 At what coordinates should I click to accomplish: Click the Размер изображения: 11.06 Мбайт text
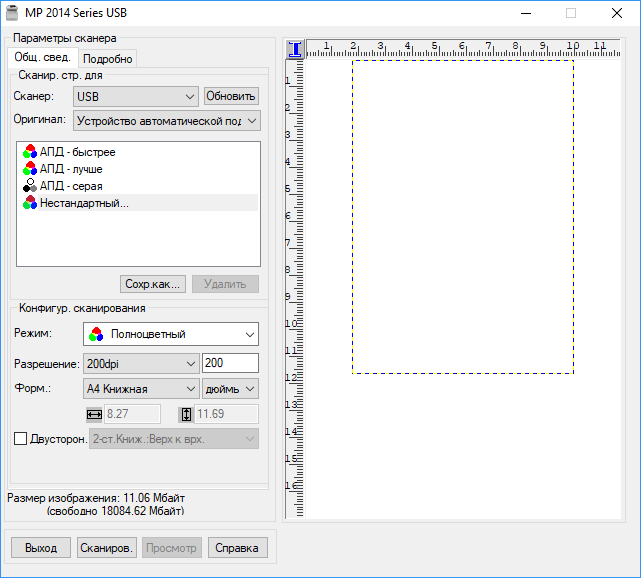click(x=96, y=498)
